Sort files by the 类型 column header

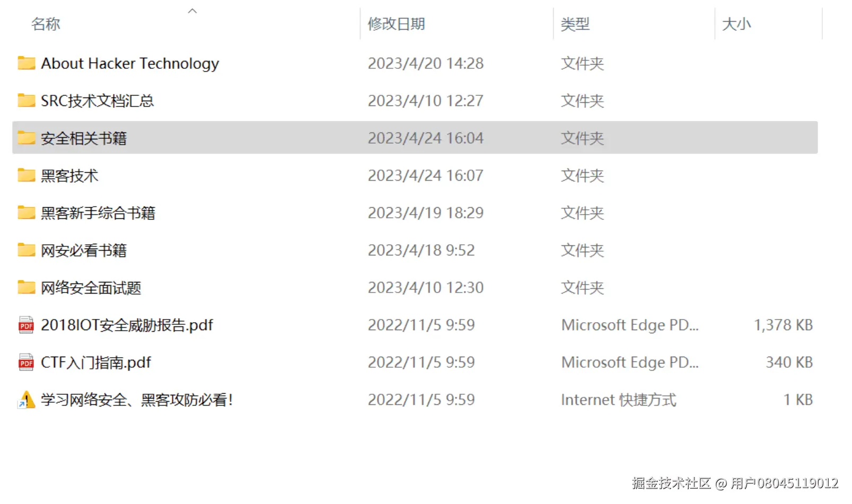coord(575,24)
